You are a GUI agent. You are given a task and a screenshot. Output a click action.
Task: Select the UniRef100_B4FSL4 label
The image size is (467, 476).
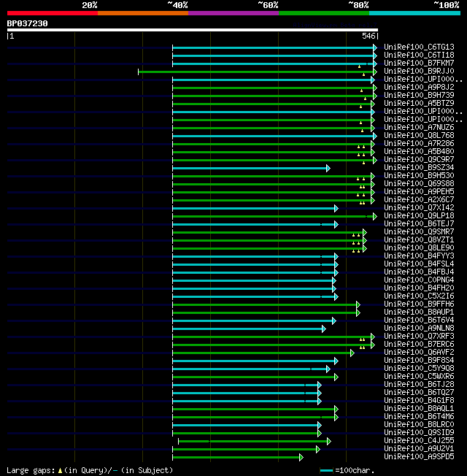[419, 264]
